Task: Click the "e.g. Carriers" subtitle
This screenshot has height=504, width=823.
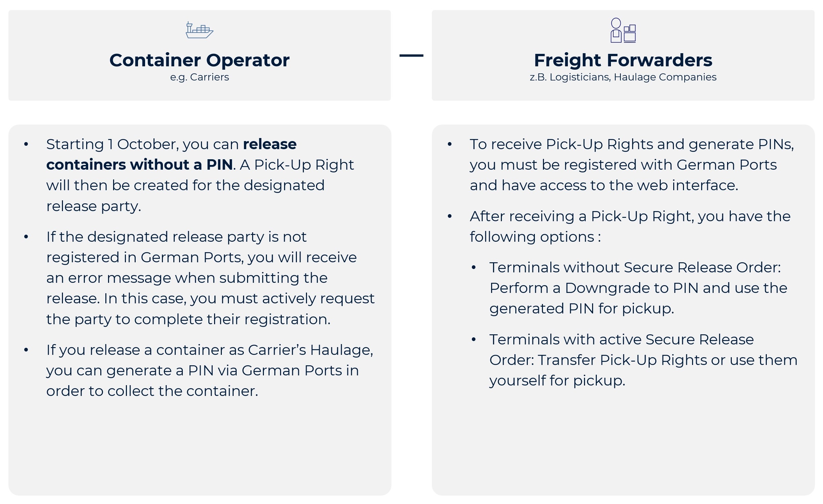Action: [199, 77]
